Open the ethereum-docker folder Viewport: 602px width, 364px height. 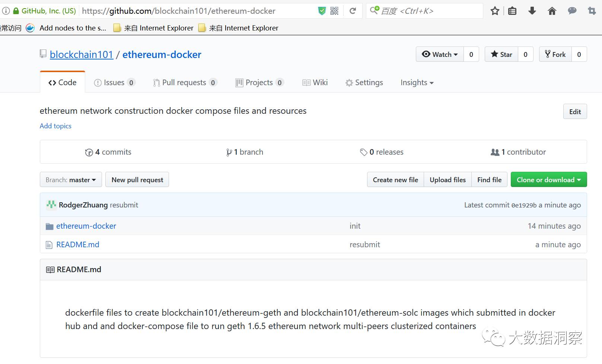pyautogui.click(x=86, y=226)
